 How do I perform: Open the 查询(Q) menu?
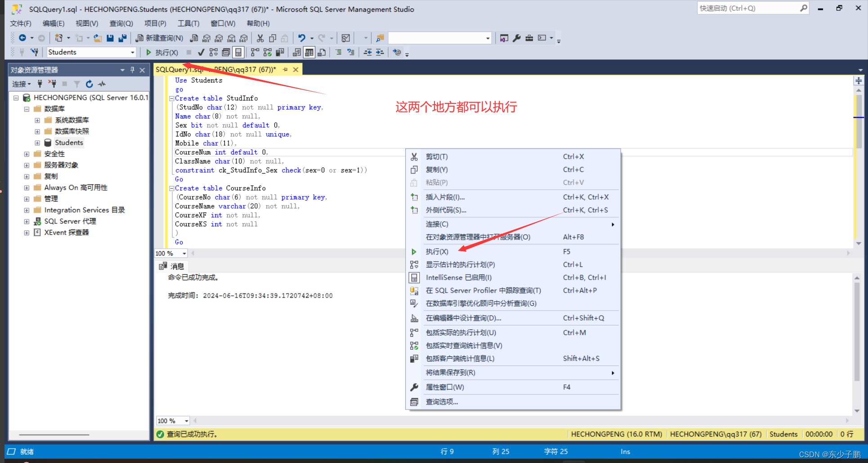pos(121,23)
